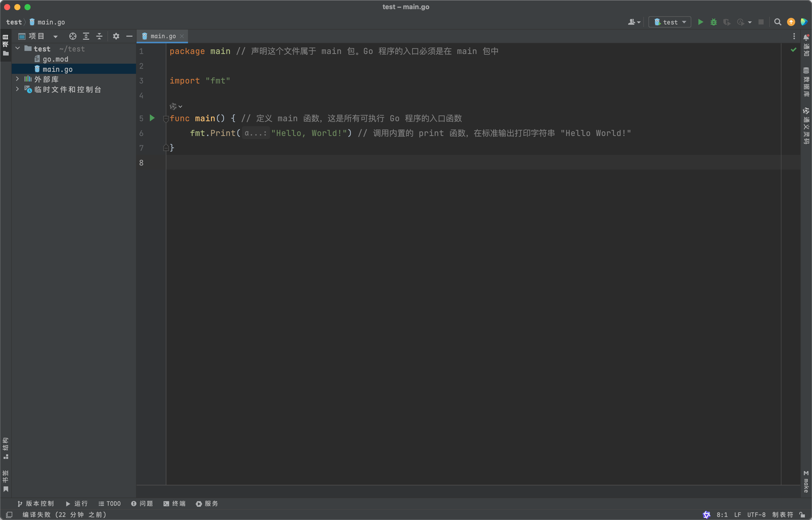Open the 问题 problems tool window

coord(142,503)
